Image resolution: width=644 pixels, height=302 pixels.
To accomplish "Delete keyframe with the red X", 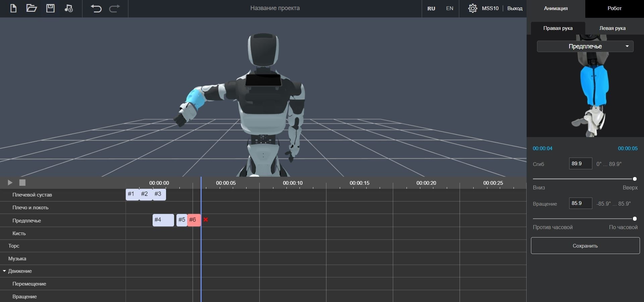I will (x=206, y=220).
